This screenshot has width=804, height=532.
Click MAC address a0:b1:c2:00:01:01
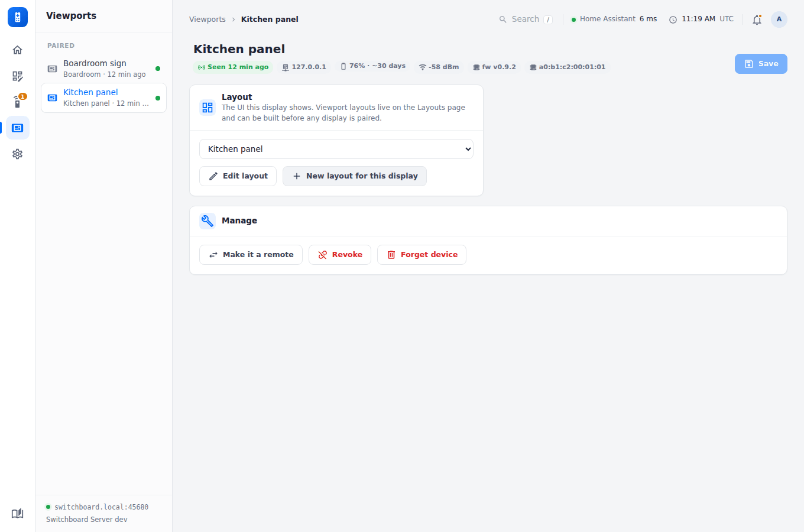(568, 67)
